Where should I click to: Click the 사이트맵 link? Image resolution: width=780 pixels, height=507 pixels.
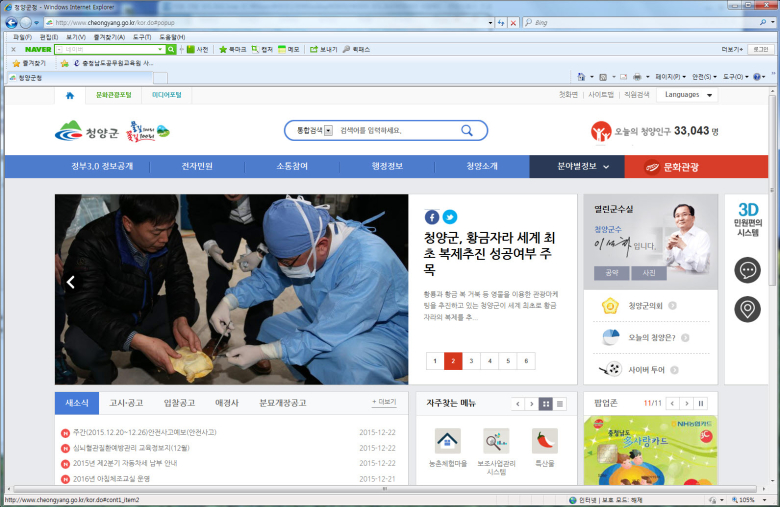[x=601, y=95]
